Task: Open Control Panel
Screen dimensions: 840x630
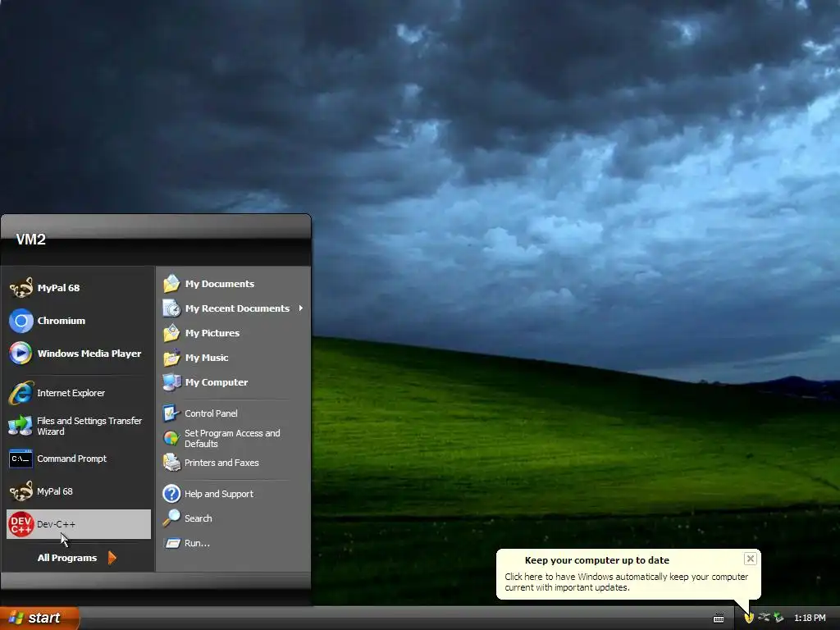Action: pyautogui.click(x=233, y=413)
